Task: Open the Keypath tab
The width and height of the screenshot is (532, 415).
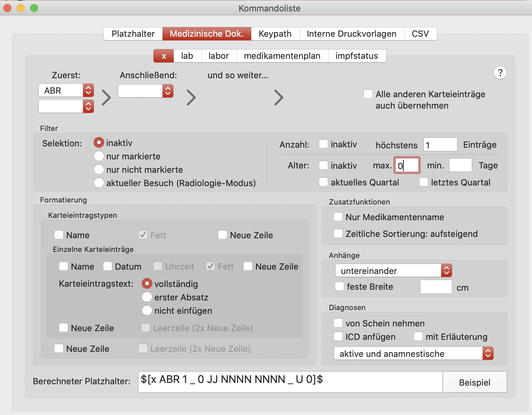Action: (x=275, y=34)
